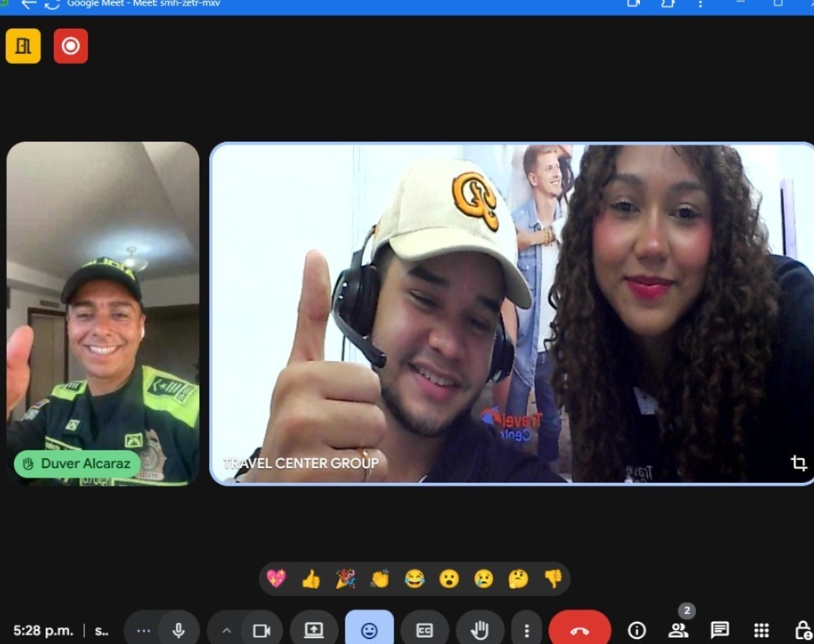The height and width of the screenshot is (644, 814).
Task: Click the yellow door icon at top left
Action: click(23, 46)
